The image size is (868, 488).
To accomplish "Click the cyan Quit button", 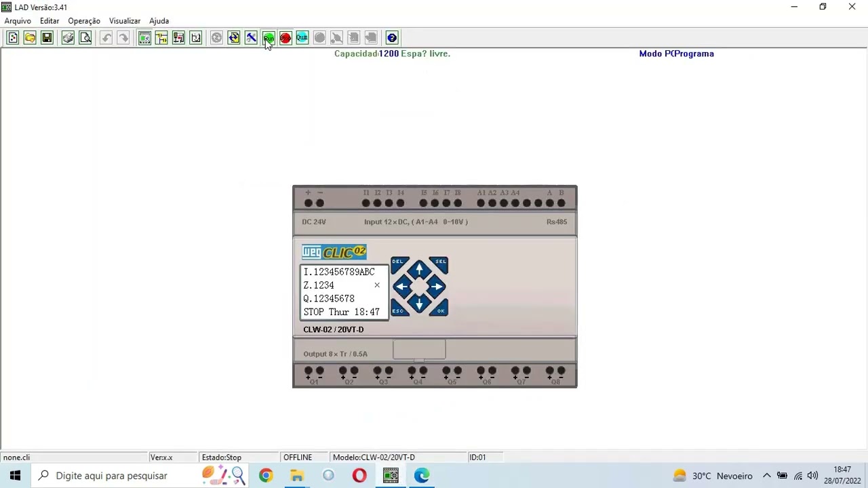I will pyautogui.click(x=302, y=38).
